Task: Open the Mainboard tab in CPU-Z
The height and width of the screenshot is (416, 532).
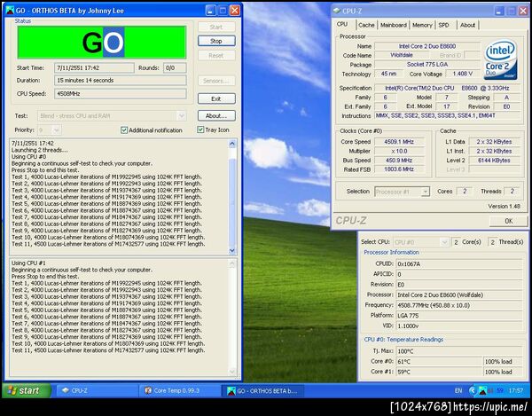Action: click(x=393, y=25)
